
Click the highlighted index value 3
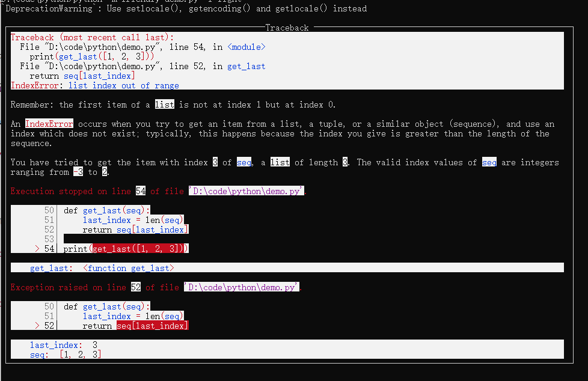[215, 162]
